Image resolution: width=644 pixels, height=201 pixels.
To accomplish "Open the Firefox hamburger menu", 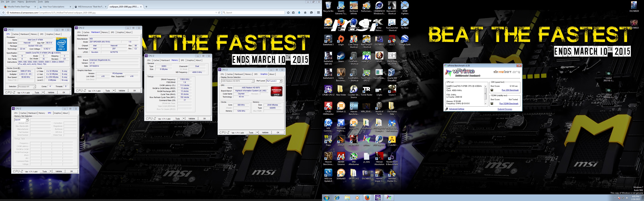I will pyautogui.click(x=318, y=13).
